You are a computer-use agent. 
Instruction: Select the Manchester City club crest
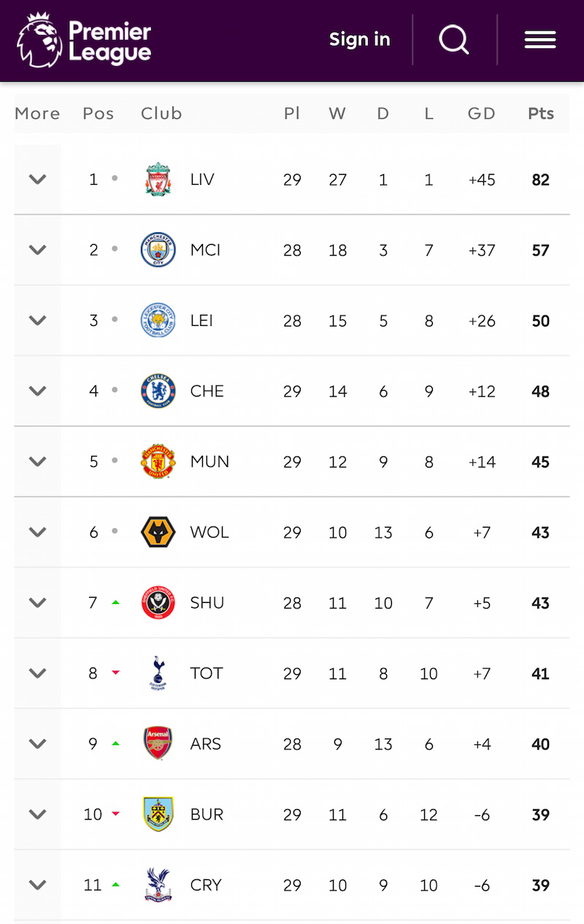click(x=158, y=250)
